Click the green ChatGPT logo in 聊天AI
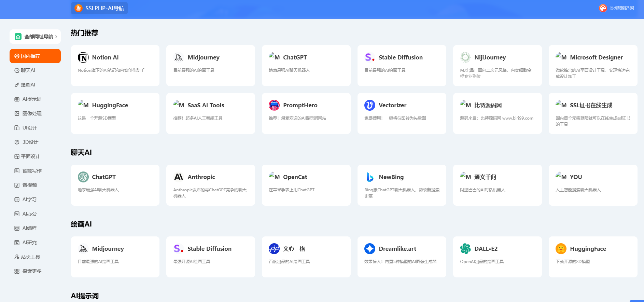The image size is (644, 302). (x=83, y=177)
